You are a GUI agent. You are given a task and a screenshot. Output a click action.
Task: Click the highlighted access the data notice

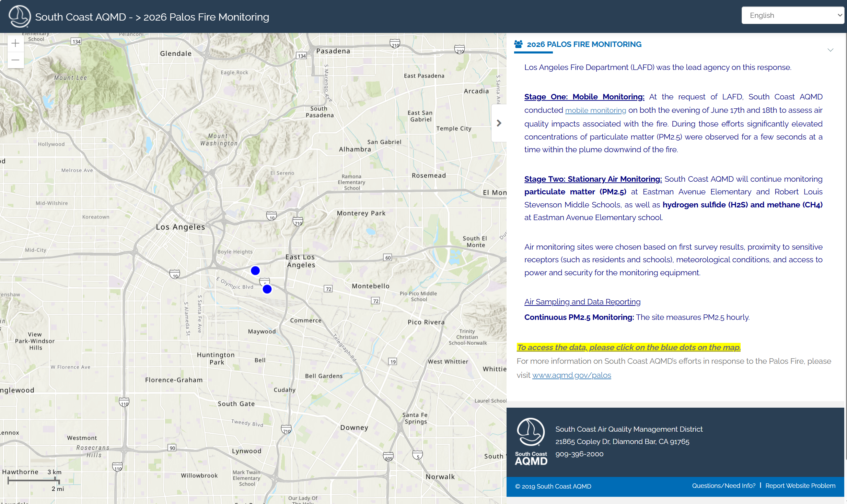pyautogui.click(x=628, y=347)
